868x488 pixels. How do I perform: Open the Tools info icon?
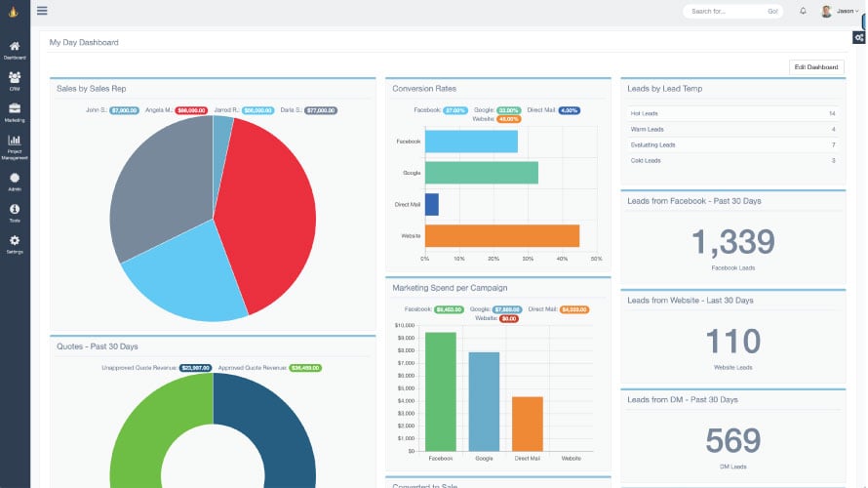15,209
